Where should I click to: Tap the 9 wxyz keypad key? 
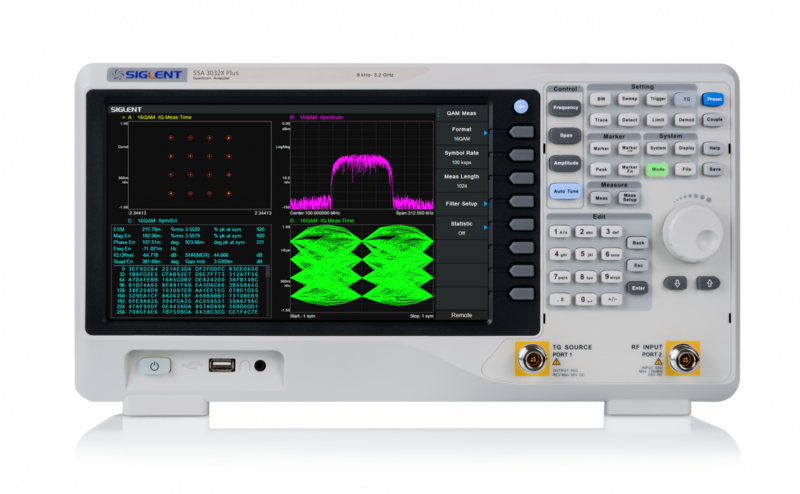tap(611, 277)
